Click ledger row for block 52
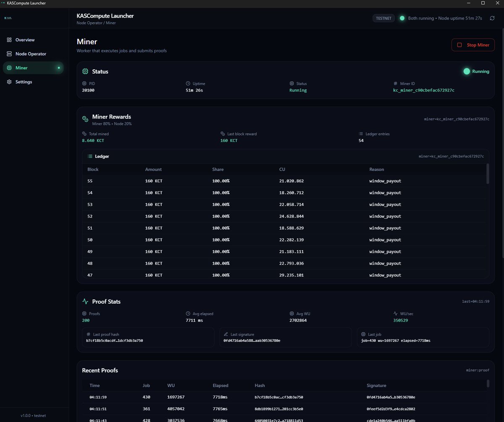The height and width of the screenshot is (422, 504). [x=284, y=216]
